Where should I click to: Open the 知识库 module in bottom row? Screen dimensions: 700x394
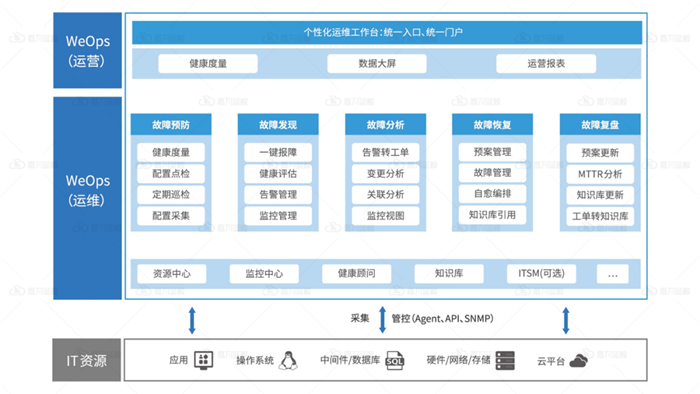point(449,274)
